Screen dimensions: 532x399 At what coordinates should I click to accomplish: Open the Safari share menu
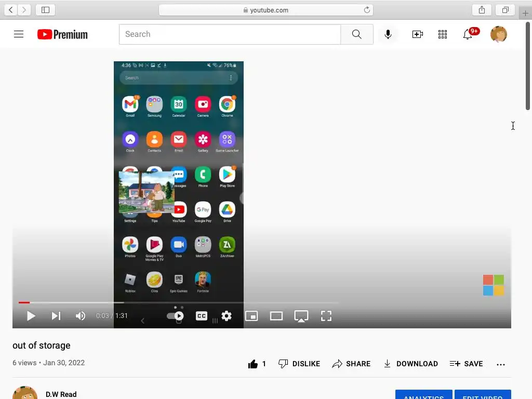click(482, 10)
